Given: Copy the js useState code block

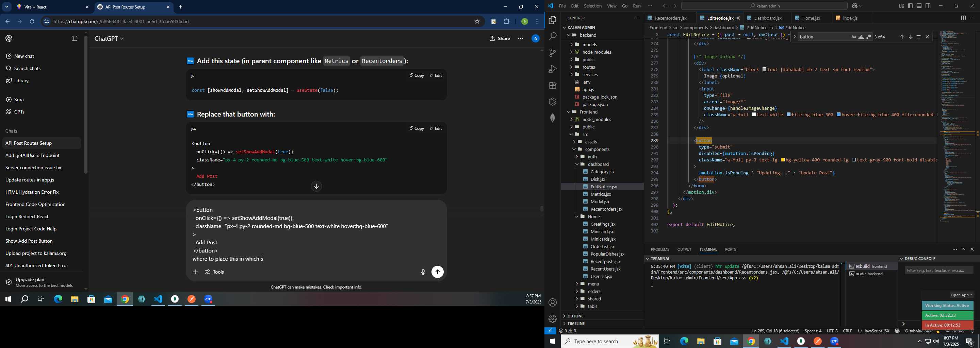Looking at the screenshot, I should click(416, 75).
